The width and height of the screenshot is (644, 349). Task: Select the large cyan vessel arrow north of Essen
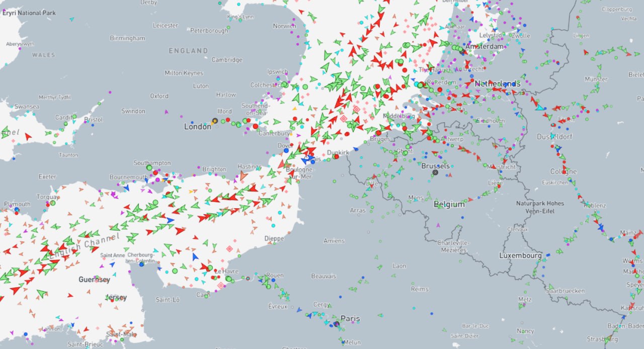tap(539, 107)
